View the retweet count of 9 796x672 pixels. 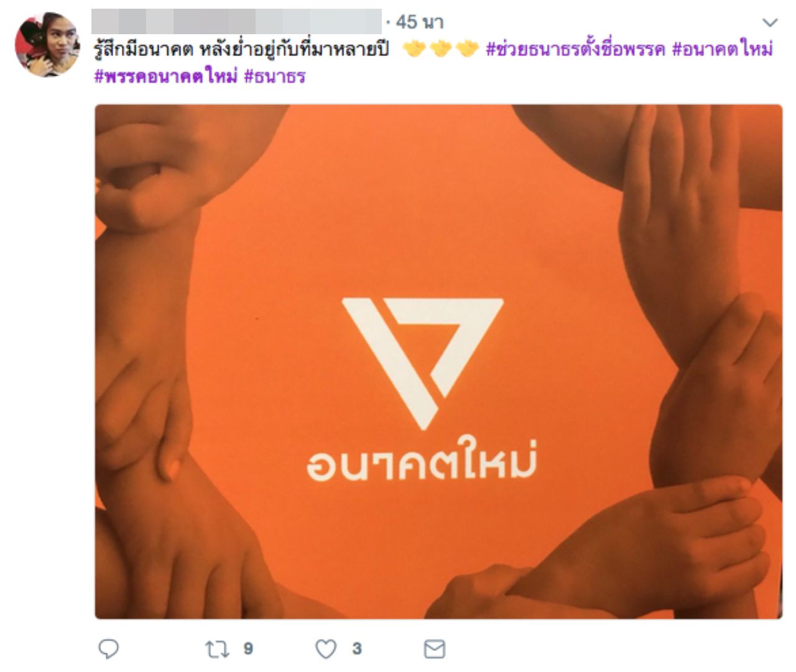point(248,649)
